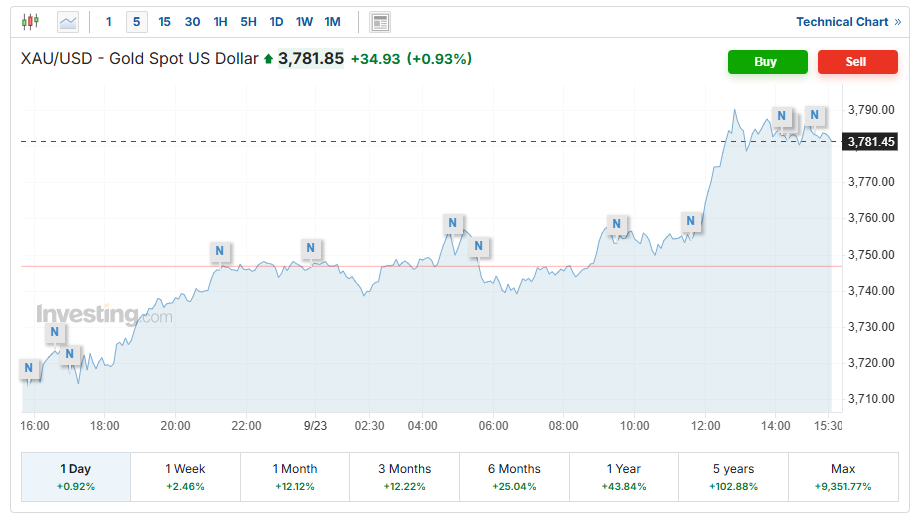Viewport: 915px width, 522px height.
Task: Select the 15 minute interval
Action: pos(164,21)
